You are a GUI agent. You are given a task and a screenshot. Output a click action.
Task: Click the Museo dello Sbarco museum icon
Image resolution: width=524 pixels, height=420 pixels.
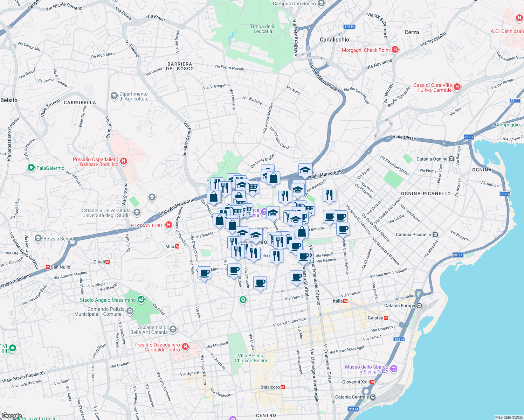click(x=394, y=369)
